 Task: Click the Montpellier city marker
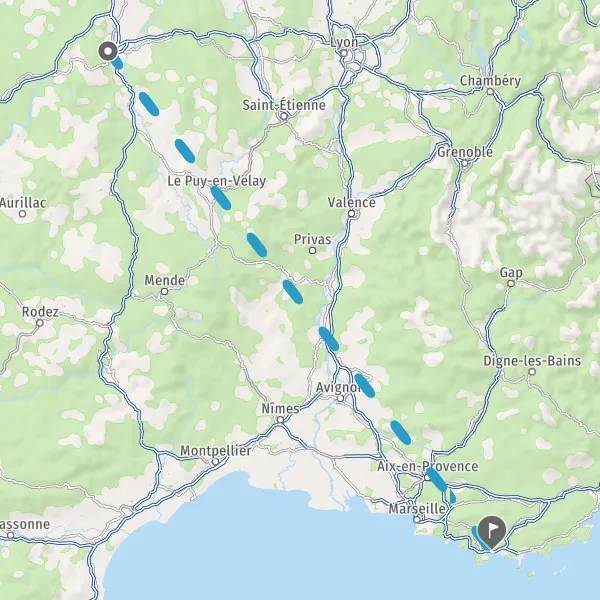(215, 462)
